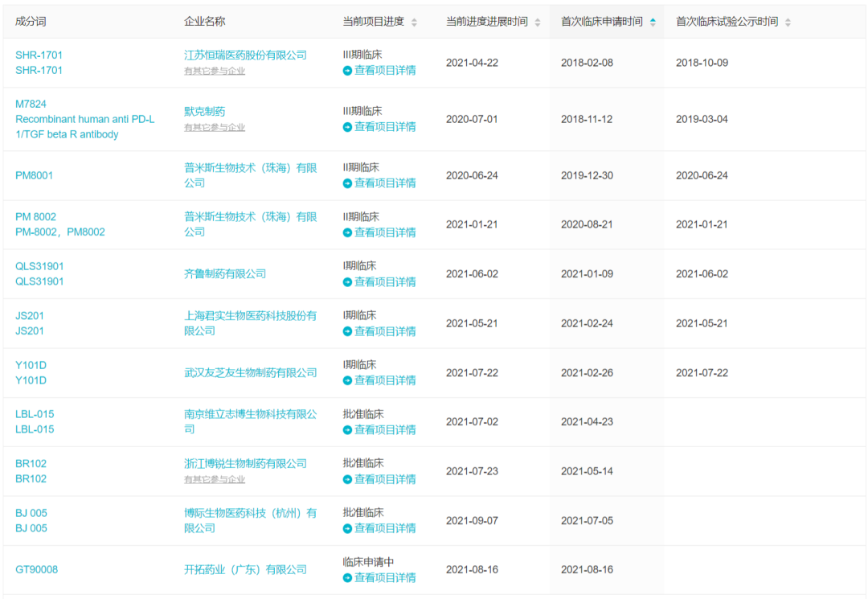Image resolution: width=868 pixels, height=599 pixels.
Task: Sort by 当前进度进展时间 column arrows
Action: click(538, 23)
